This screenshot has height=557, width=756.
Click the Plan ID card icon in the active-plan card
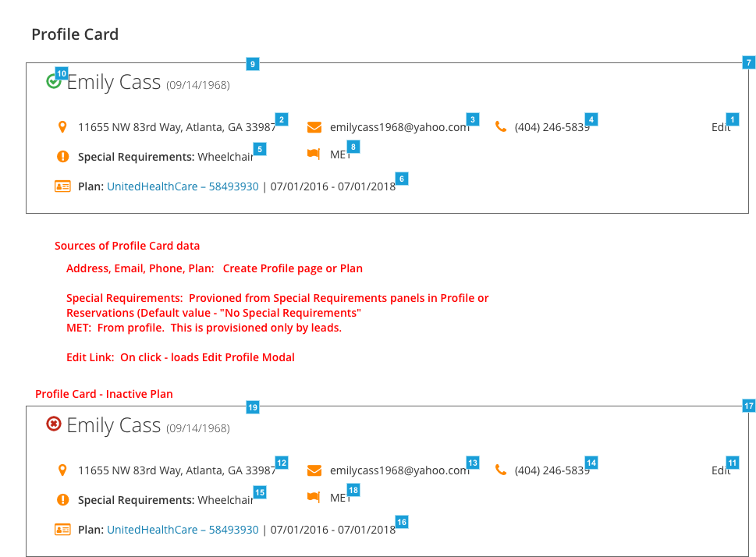pyautogui.click(x=62, y=186)
